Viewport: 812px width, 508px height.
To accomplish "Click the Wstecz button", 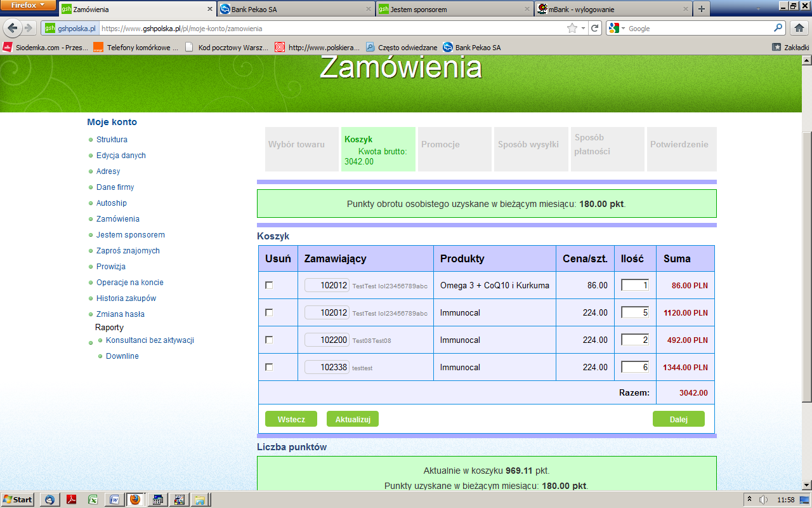I will pyautogui.click(x=291, y=419).
